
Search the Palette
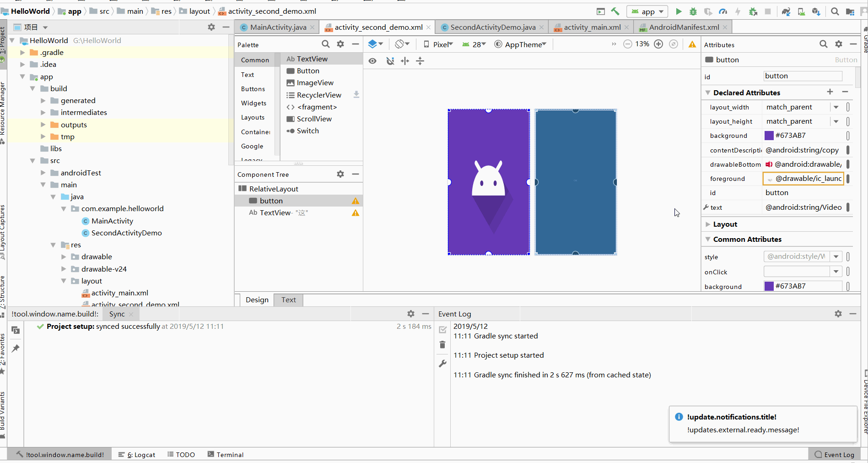click(x=325, y=44)
